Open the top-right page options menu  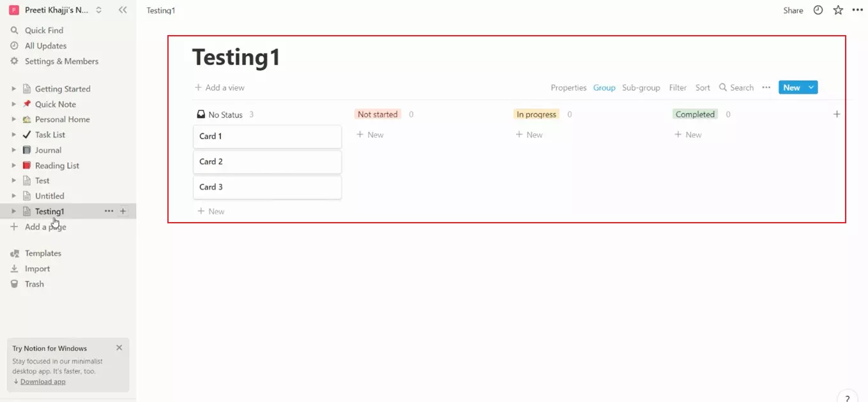[858, 10]
